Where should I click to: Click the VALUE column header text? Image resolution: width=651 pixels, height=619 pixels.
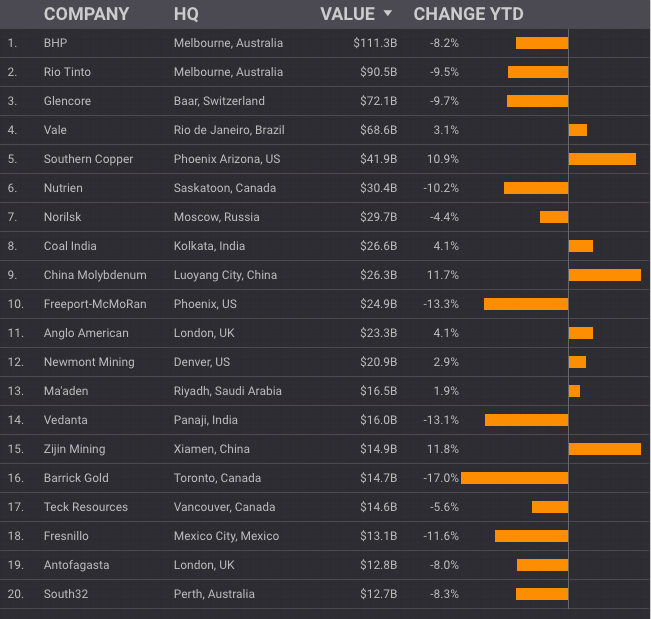tap(345, 14)
